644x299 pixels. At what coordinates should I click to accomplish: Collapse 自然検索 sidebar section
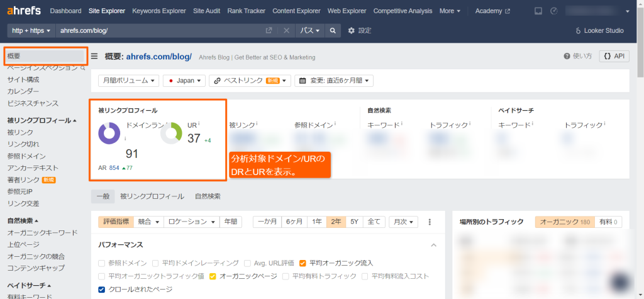pos(23,220)
